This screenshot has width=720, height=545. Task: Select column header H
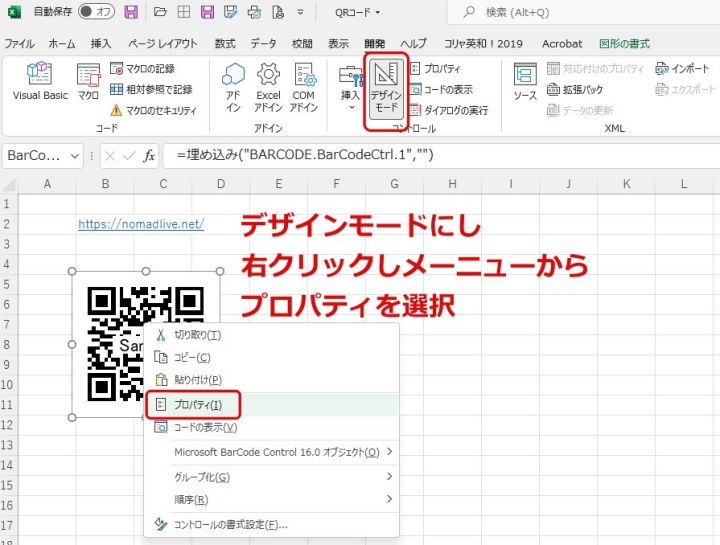tap(452, 184)
